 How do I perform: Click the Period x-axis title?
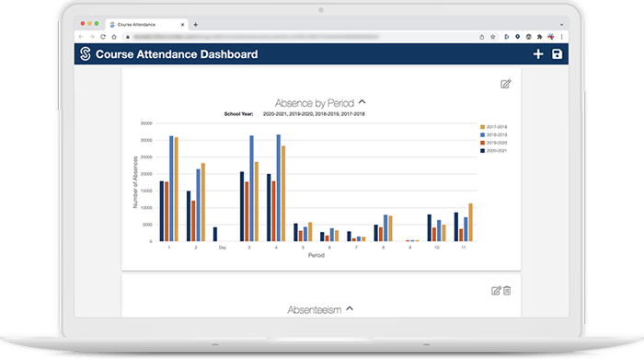316,255
